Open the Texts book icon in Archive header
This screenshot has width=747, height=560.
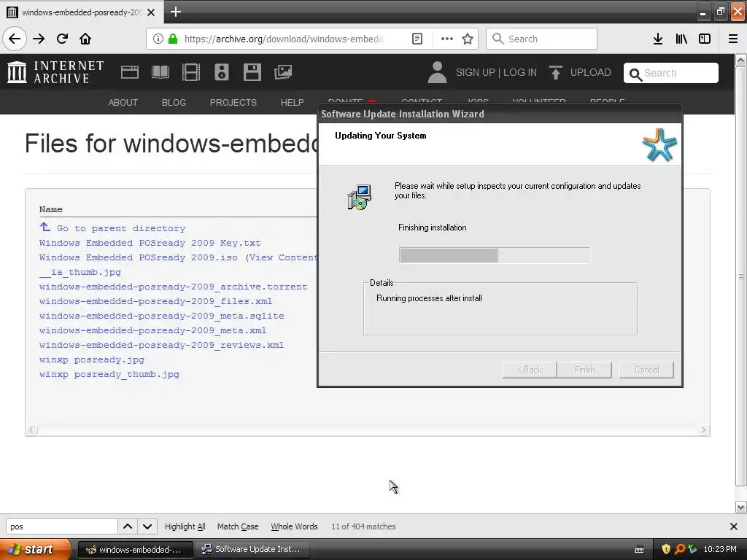pos(160,72)
